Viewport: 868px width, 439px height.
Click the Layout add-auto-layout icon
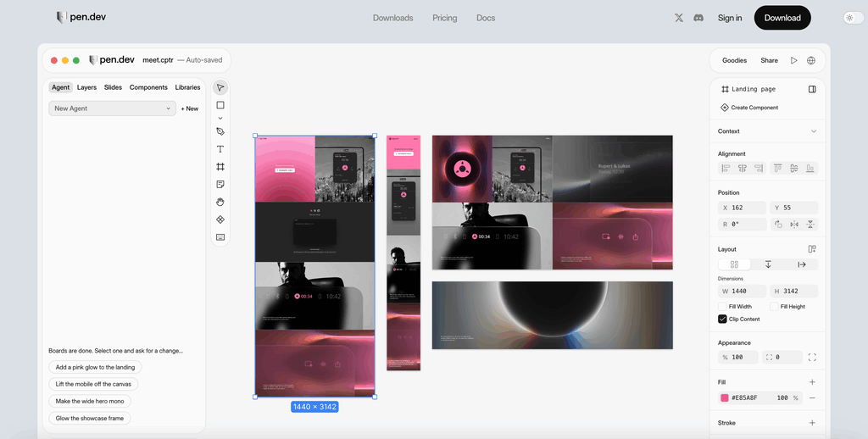click(x=812, y=249)
